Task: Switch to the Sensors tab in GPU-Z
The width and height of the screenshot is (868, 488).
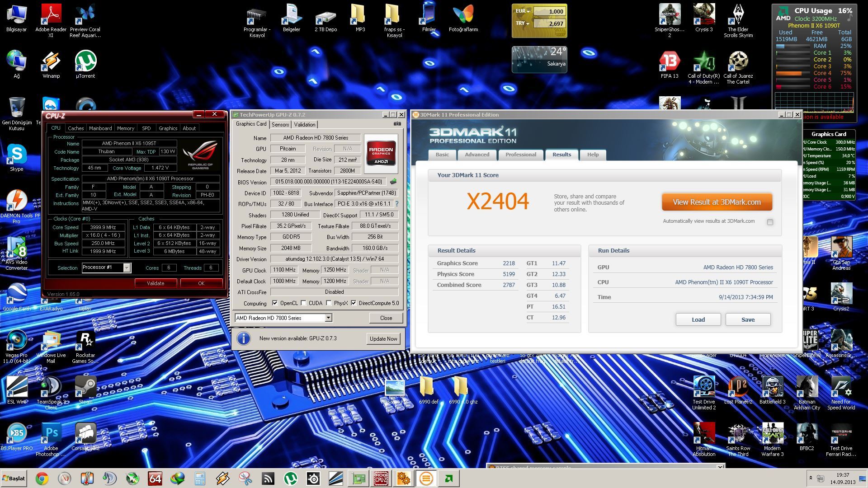Action: pyautogui.click(x=280, y=125)
